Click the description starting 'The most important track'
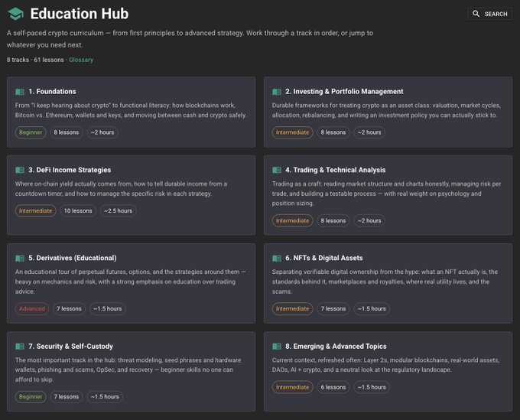 tap(128, 370)
